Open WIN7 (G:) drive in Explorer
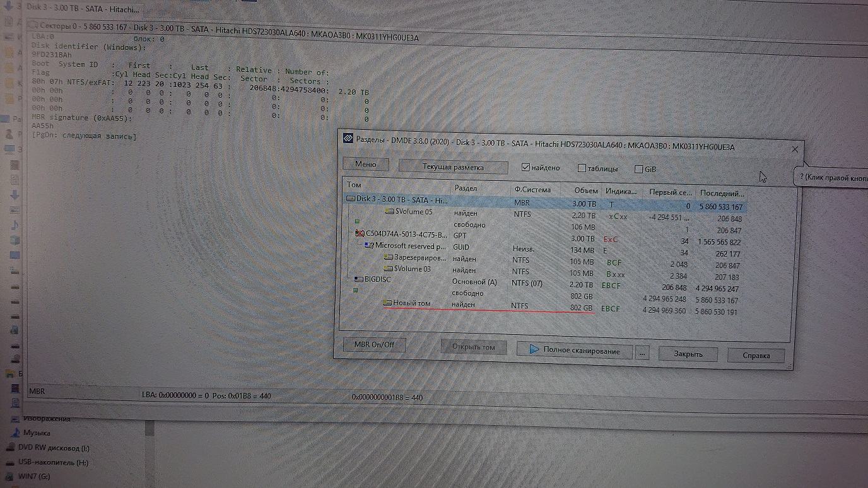Viewport: 868px width, 488px height. click(34, 477)
